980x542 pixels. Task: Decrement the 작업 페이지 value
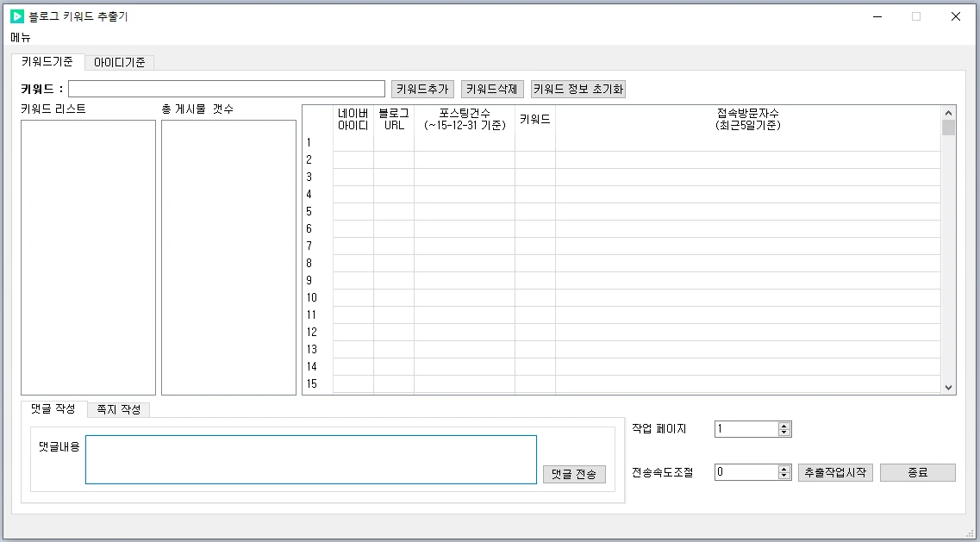coord(784,432)
